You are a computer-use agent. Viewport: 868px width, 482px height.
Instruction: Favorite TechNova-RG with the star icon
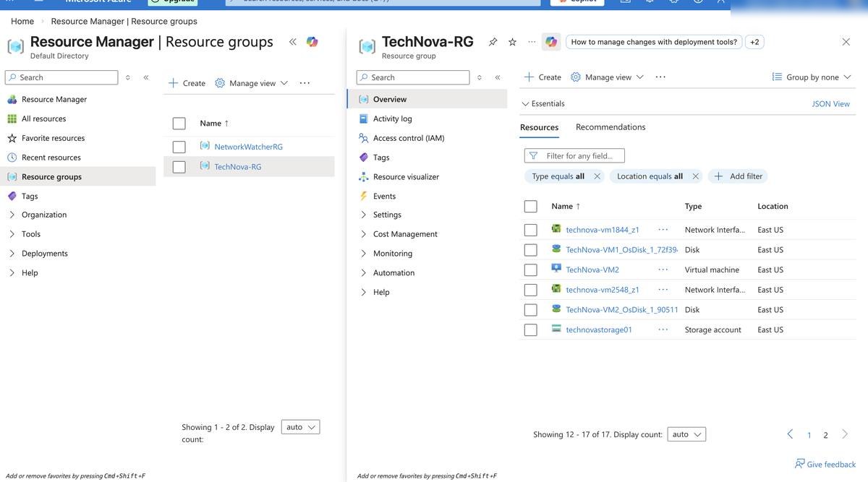[x=512, y=42]
